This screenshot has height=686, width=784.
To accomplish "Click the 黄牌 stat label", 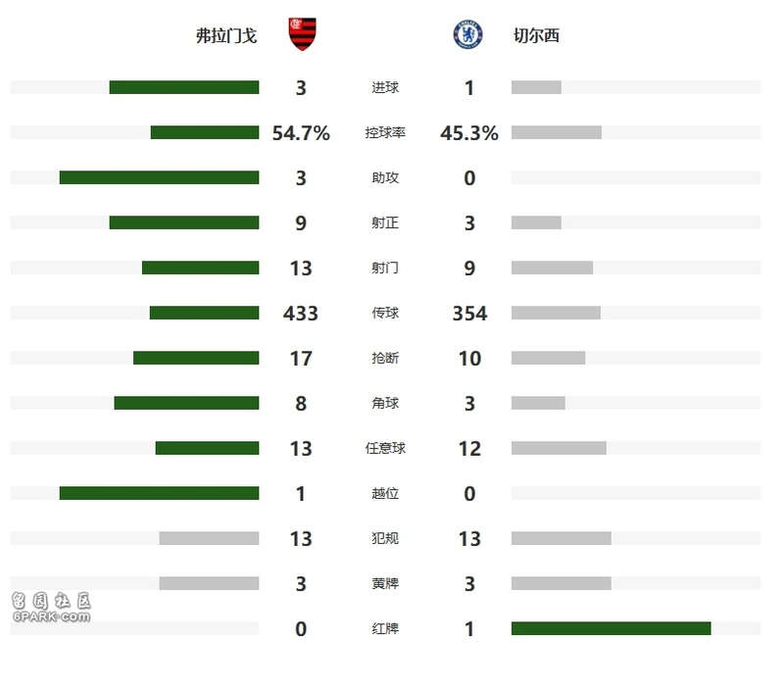I will 385,583.
